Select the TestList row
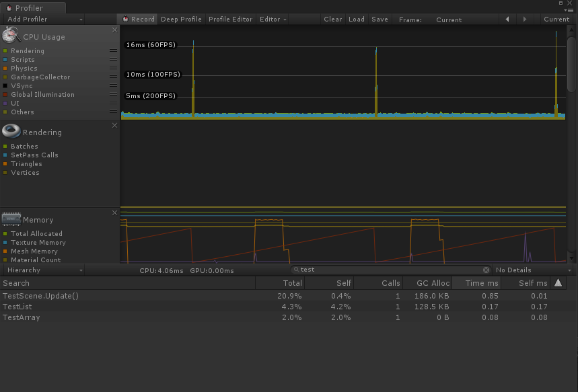This screenshot has height=392, width=578. point(283,307)
